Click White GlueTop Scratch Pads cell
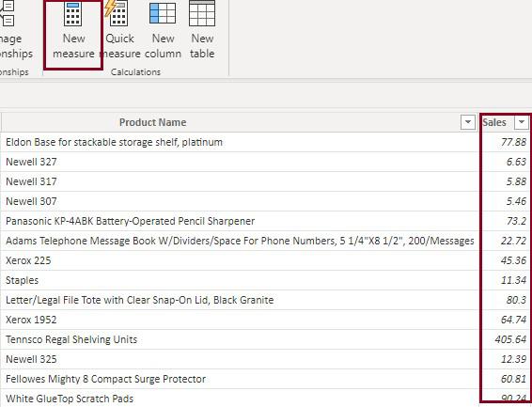This screenshot has height=407, width=532. pos(239,399)
